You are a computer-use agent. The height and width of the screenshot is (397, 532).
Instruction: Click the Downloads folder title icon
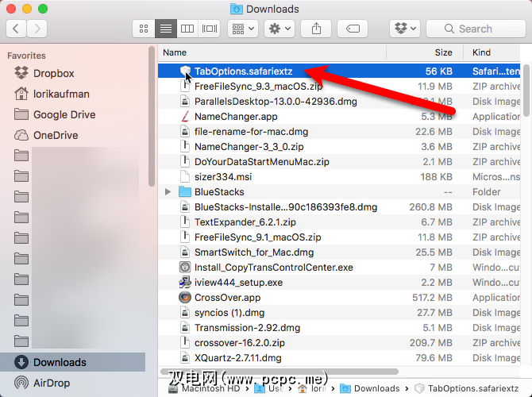click(x=237, y=9)
